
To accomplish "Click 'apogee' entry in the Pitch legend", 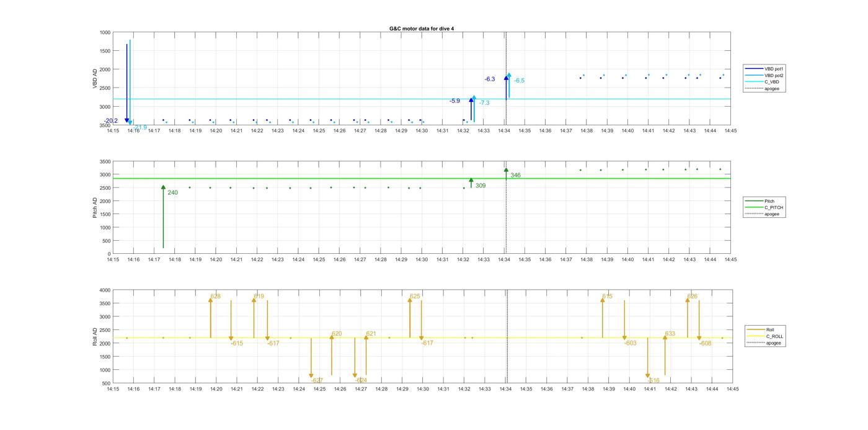I will (763, 214).
